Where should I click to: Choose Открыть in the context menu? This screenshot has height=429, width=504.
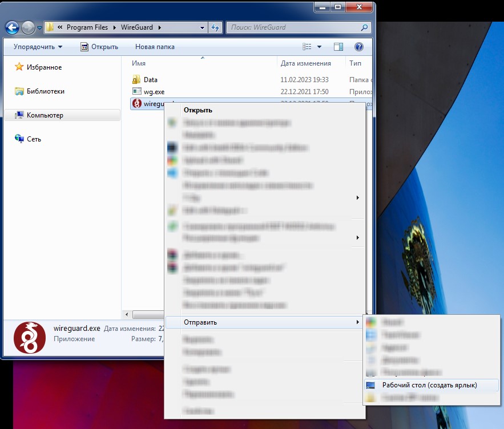(197, 110)
